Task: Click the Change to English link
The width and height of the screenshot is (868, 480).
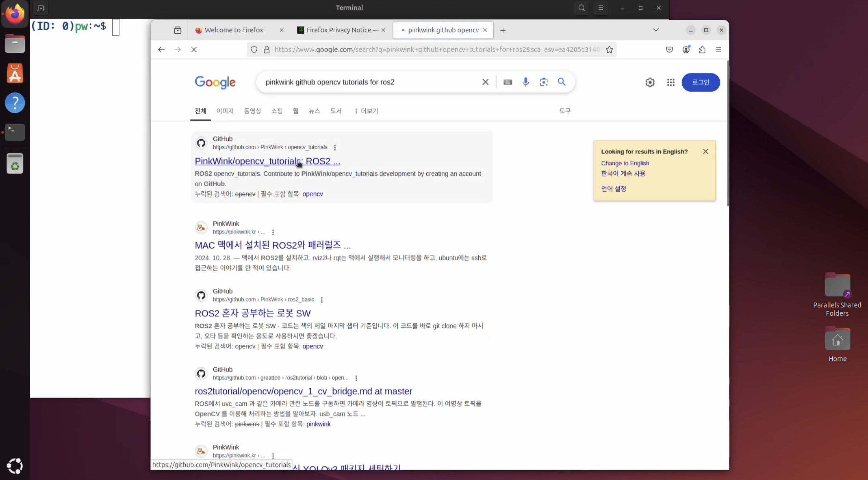Action: (x=625, y=163)
